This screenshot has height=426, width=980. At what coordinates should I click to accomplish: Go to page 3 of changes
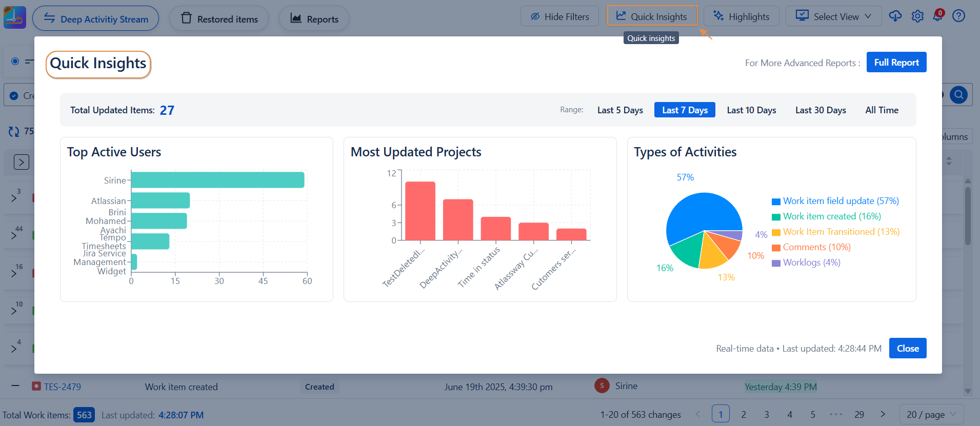coord(767,414)
